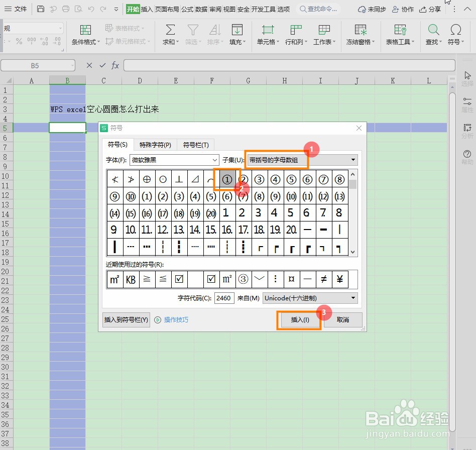476x450 pixels.
Task: Click the 插入到符号栏(Y) button
Action: pos(127,320)
